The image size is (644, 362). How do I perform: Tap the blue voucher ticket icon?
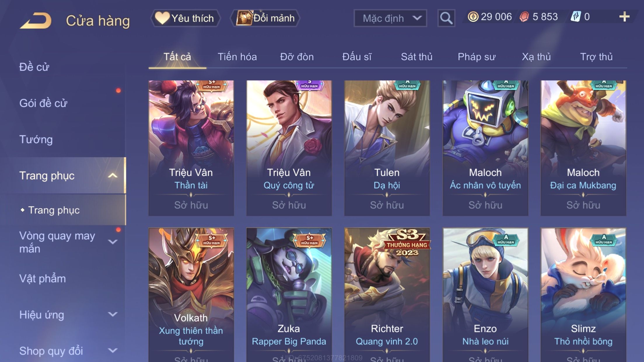pos(576,17)
